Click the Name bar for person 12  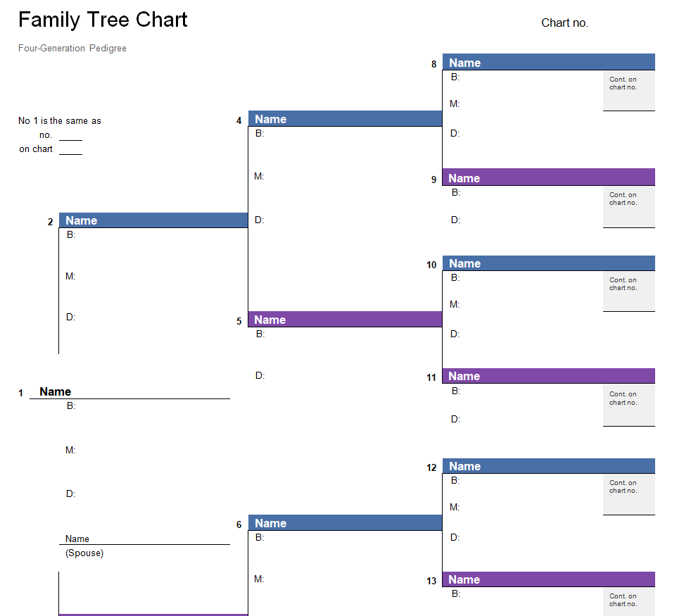pos(548,466)
